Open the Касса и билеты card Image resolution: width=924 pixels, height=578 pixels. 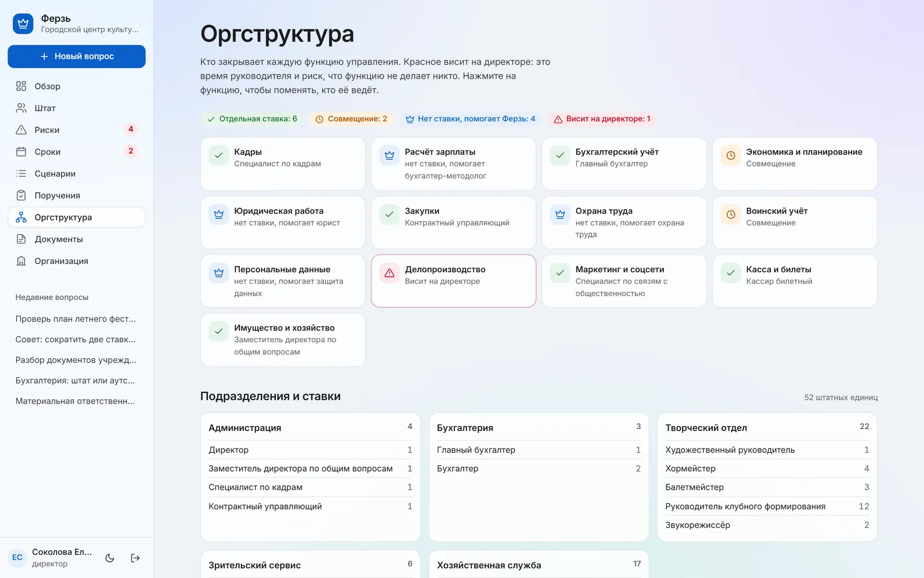pos(795,281)
